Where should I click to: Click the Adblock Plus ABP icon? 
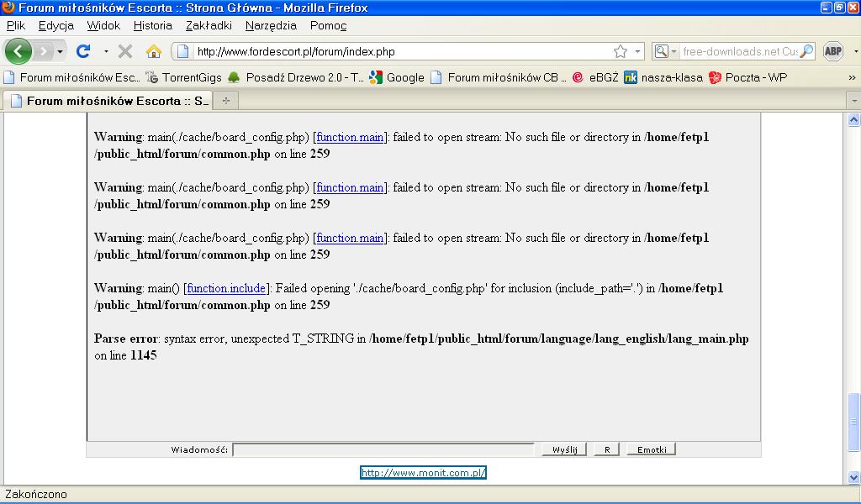point(832,51)
